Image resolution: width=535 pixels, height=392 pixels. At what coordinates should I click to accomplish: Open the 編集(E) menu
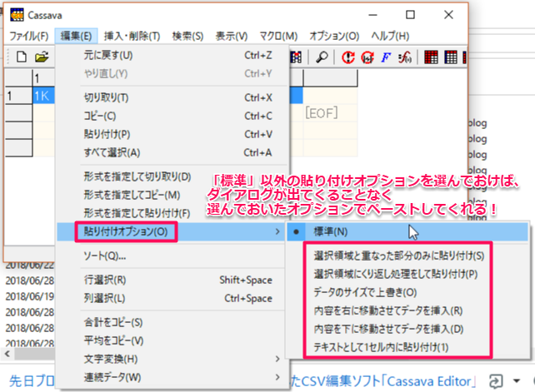(76, 36)
